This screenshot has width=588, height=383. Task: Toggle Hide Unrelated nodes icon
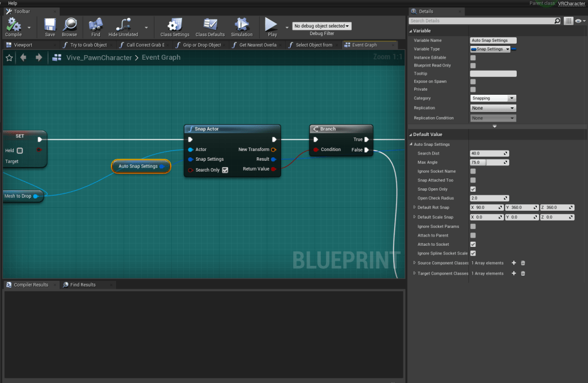123,24
